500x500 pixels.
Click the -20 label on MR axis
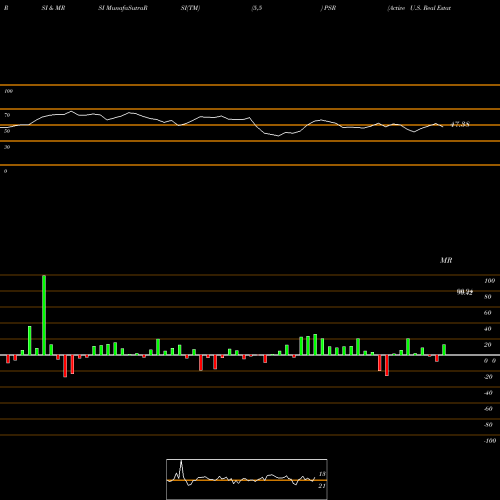(488, 377)
